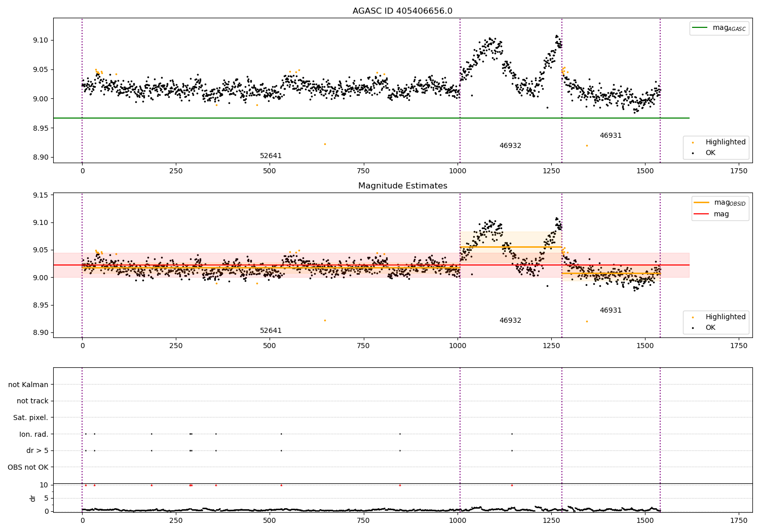Click the 'Ion. rad.' flag dot near x=845
The height and width of the screenshot is (532, 760).
tap(400, 434)
